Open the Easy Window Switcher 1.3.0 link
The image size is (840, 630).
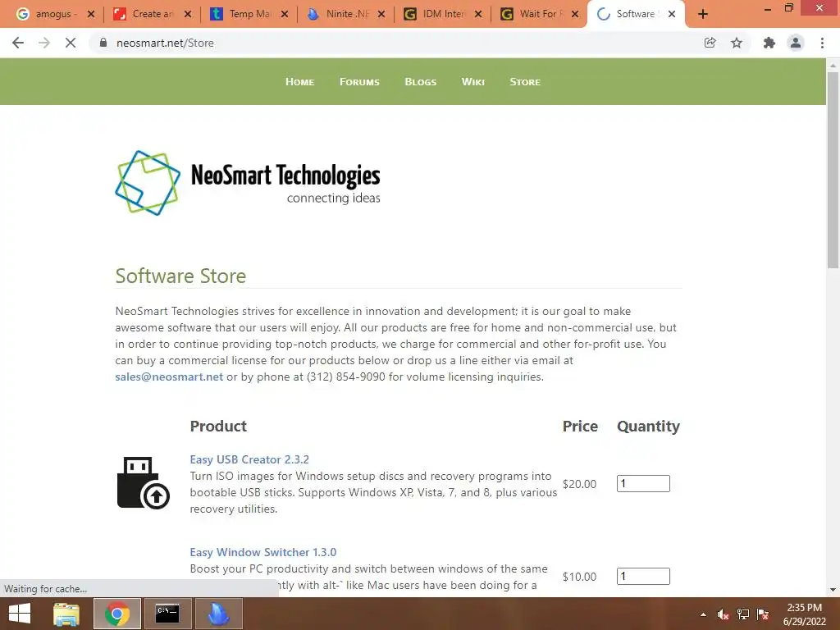click(263, 552)
